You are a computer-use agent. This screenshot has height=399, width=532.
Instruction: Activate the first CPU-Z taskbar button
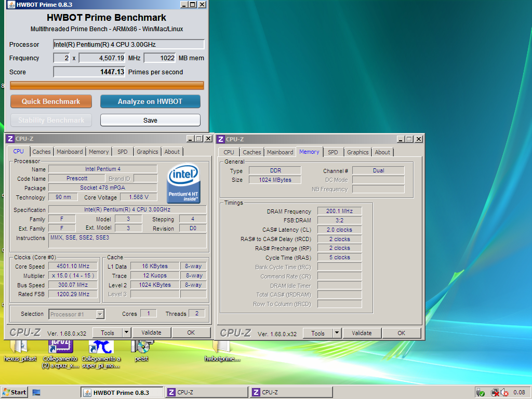tap(206, 393)
